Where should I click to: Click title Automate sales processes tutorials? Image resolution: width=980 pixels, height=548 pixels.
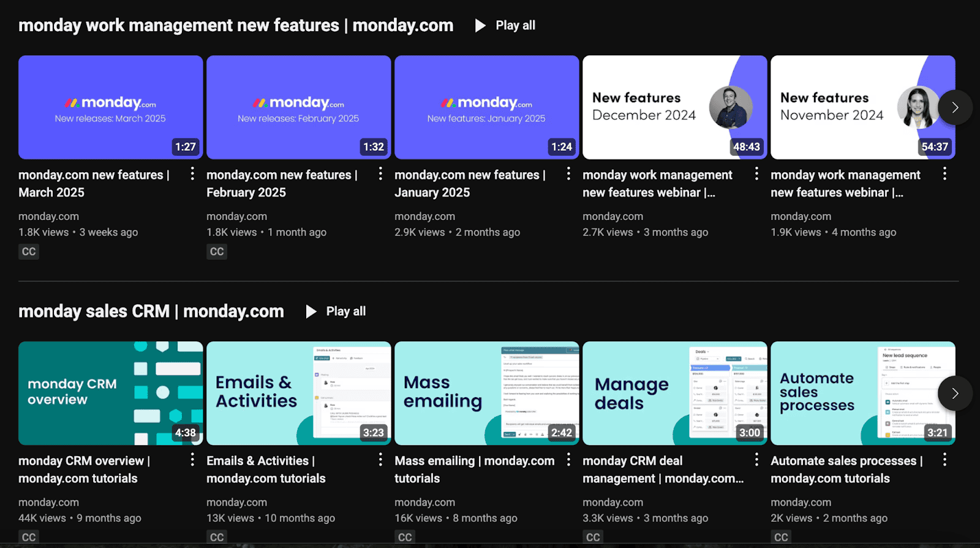(x=847, y=470)
